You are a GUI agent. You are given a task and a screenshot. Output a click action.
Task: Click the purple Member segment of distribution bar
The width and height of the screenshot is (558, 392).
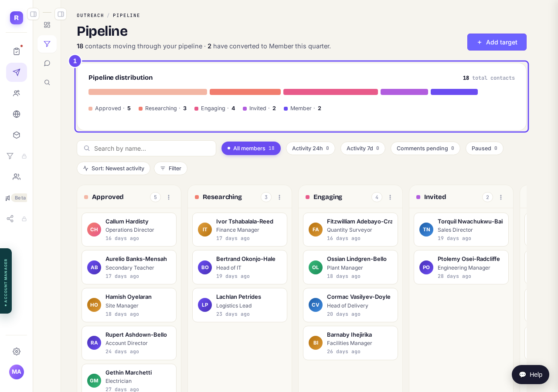point(454,92)
